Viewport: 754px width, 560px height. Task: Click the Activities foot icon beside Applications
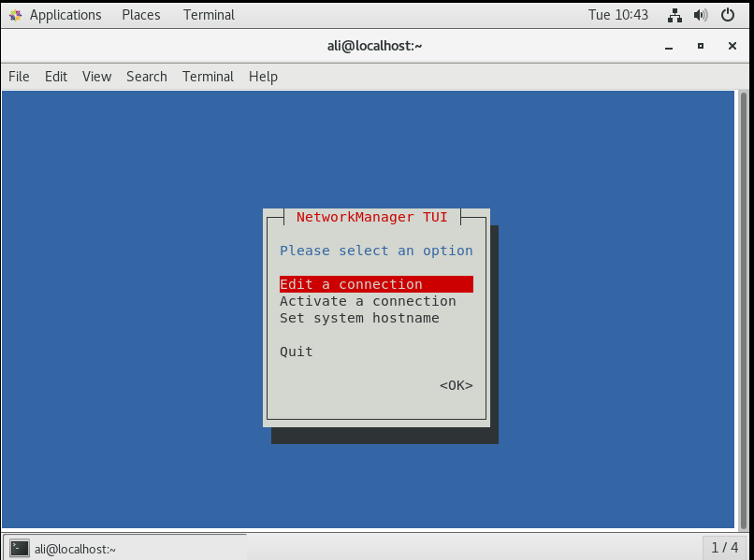pyautogui.click(x=15, y=15)
